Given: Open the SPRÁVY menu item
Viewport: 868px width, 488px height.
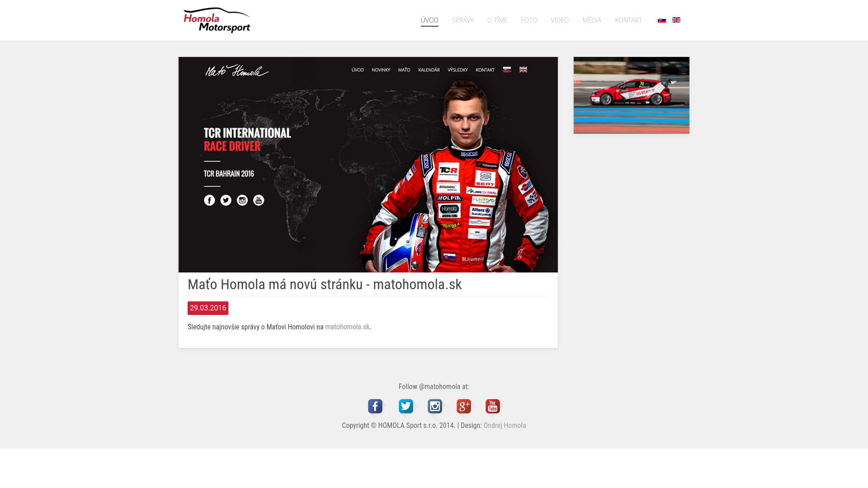Looking at the screenshot, I should [462, 20].
